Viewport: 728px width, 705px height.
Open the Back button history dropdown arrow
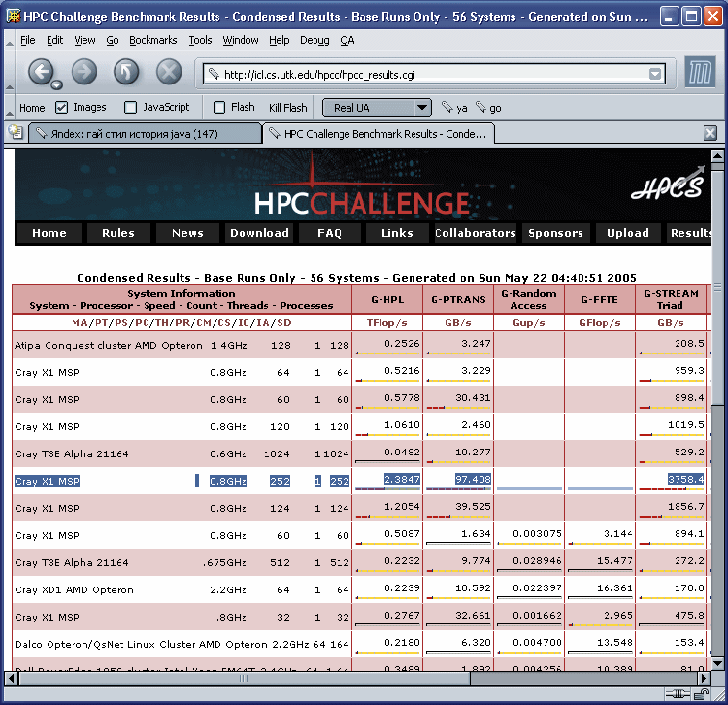[x=56, y=85]
